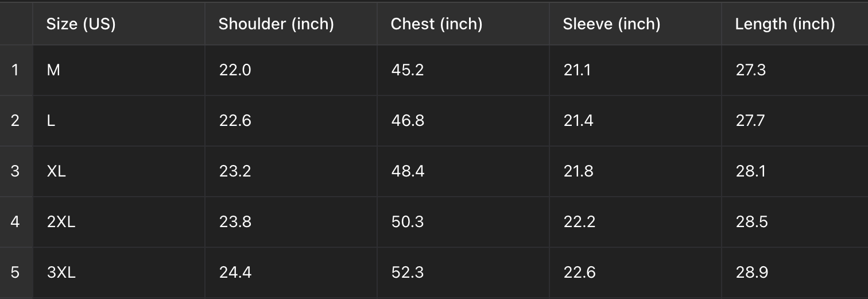Click the Size (US) column header
Screen dimensions: 868x299
click(x=119, y=24)
